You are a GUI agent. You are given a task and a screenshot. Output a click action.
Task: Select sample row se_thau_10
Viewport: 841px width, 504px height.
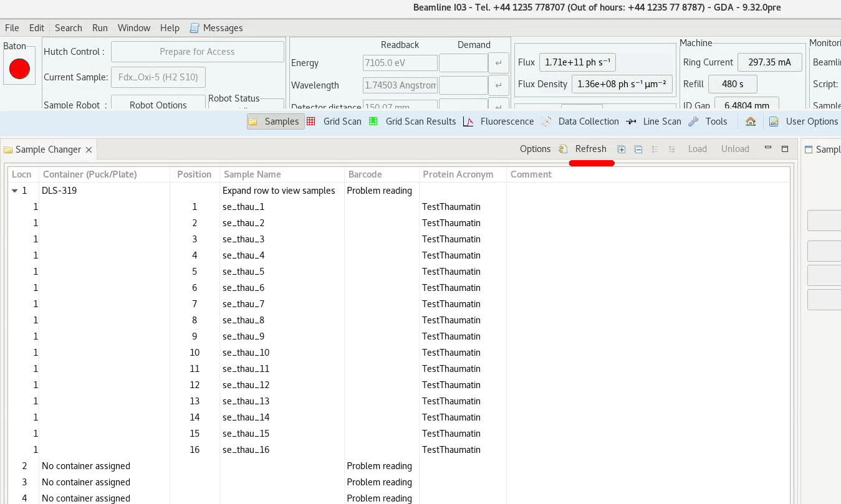coord(399,353)
